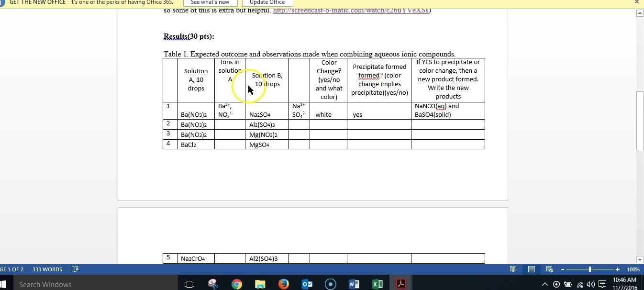
Task: Open the 100% zoom level dialog
Action: pyautogui.click(x=633, y=269)
